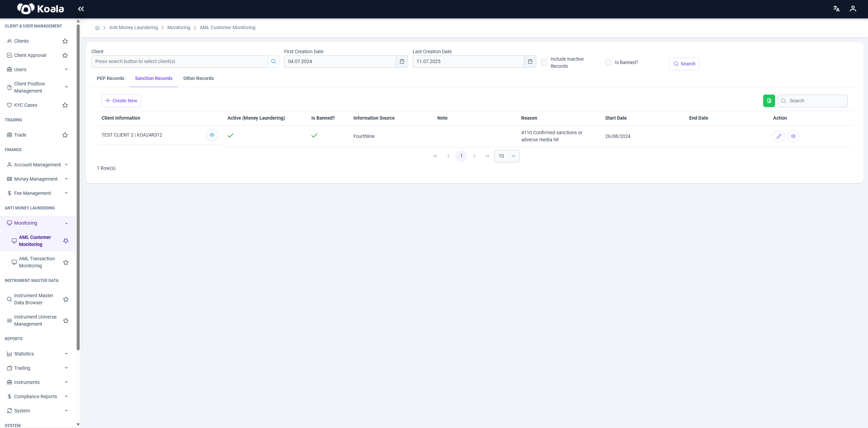Open KYC Cases in sidebar
This screenshot has width=868, height=428.
pos(26,105)
